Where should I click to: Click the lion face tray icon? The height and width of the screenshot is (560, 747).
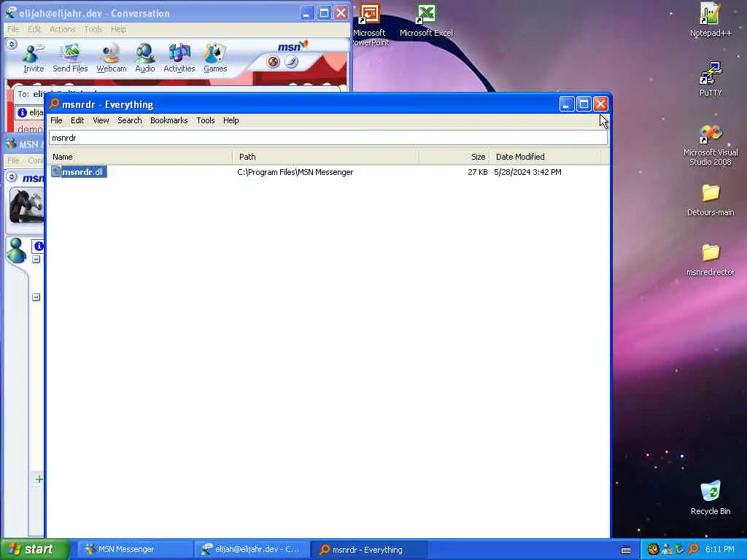653,550
